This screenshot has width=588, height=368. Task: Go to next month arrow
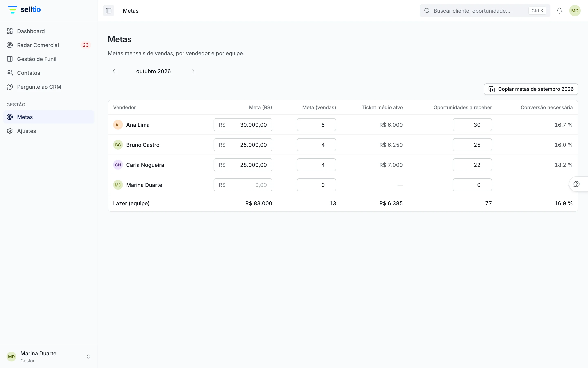(x=193, y=71)
